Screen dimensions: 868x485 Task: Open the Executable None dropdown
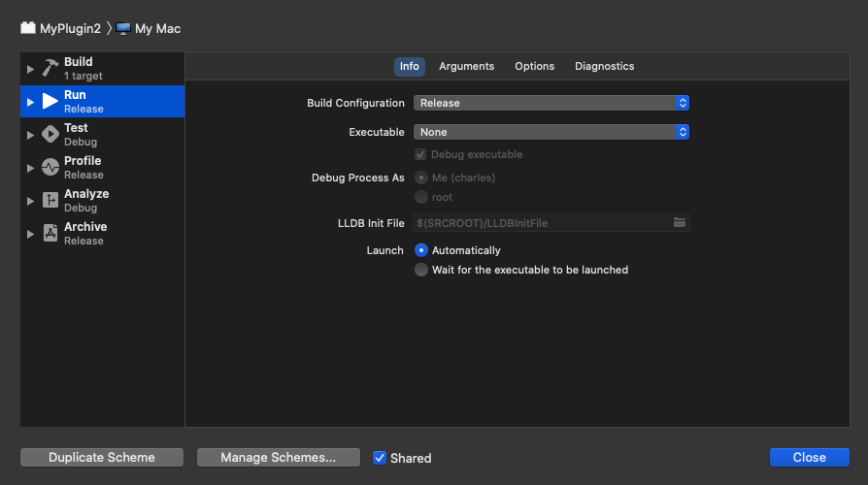(x=551, y=132)
